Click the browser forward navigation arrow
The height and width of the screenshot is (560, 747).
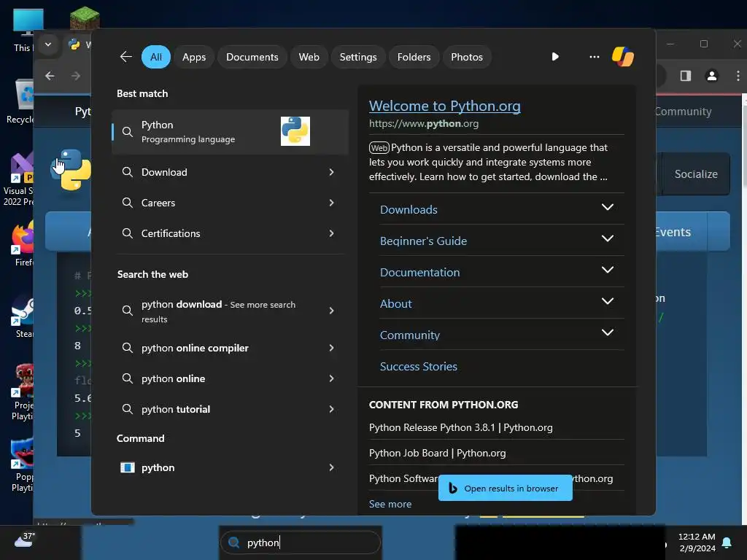click(x=76, y=76)
